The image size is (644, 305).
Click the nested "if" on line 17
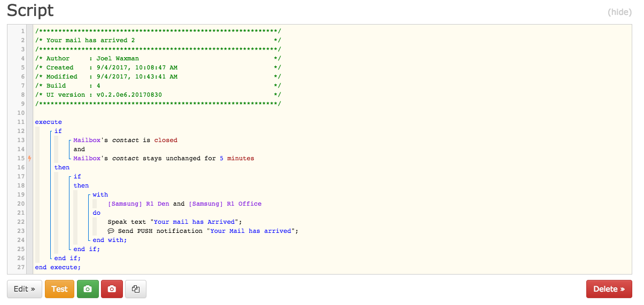tap(77, 176)
